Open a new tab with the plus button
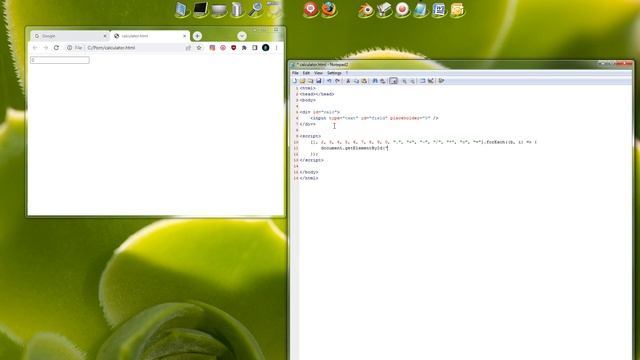This screenshot has width=640, height=360. [x=197, y=36]
